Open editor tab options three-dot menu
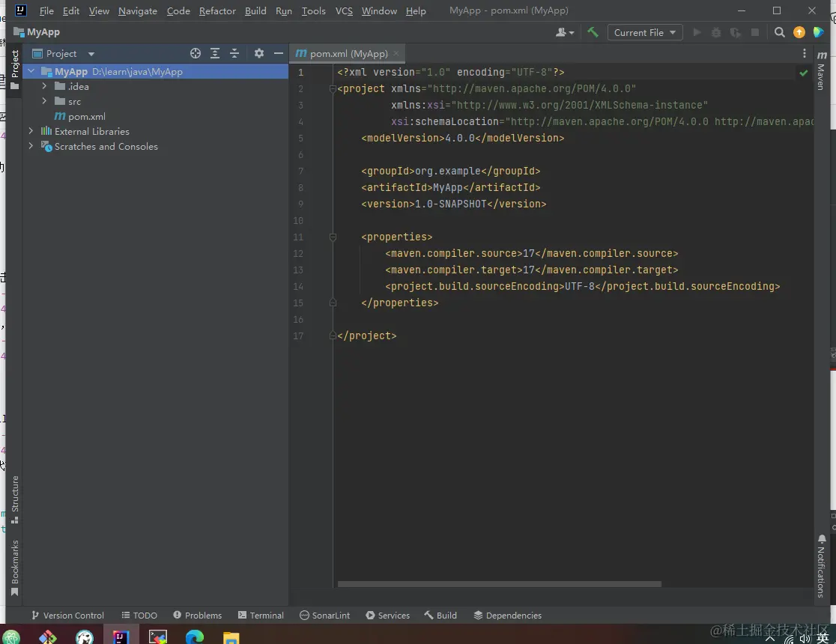This screenshot has width=836, height=644. pos(805,53)
